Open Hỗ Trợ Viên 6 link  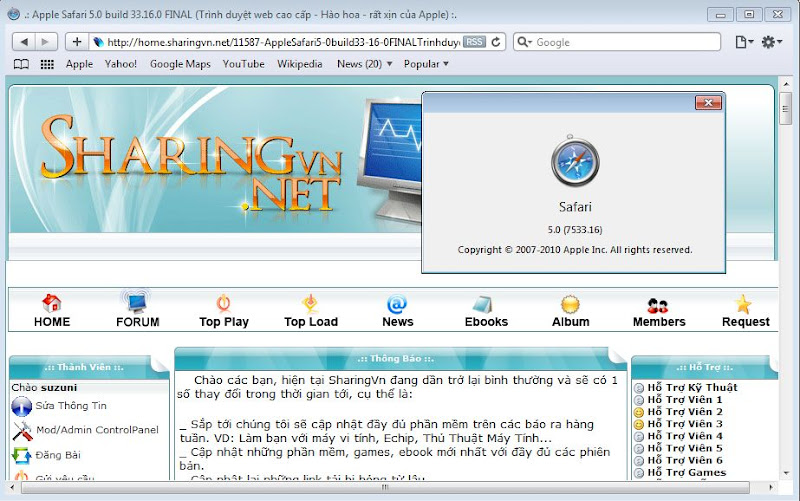click(x=685, y=460)
